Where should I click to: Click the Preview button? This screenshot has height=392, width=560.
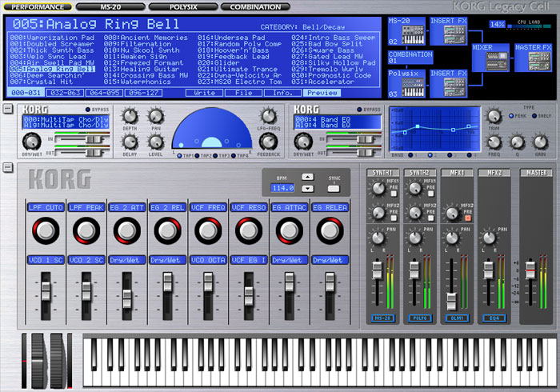point(322,93)
